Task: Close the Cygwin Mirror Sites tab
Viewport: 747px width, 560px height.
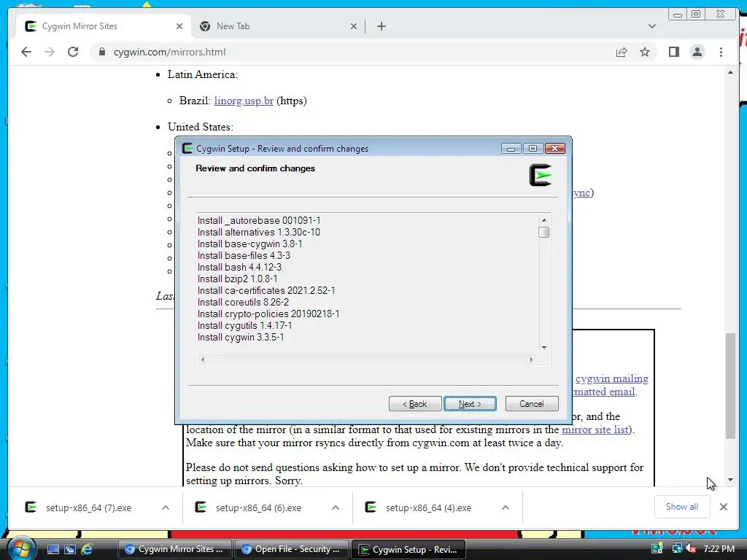Action: coord(179,26)
